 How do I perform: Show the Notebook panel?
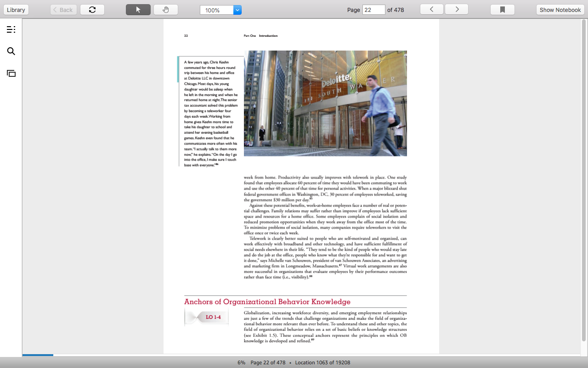coord(560,10)
